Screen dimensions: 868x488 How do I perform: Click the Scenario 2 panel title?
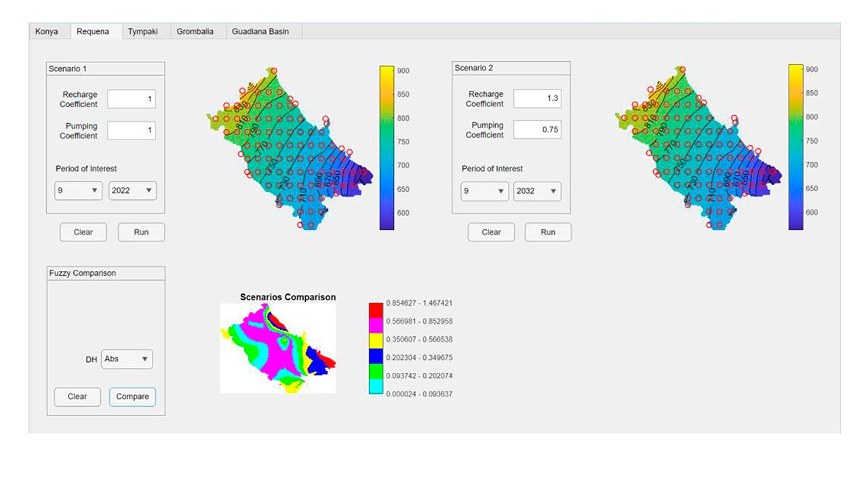(x=473, y=68)
